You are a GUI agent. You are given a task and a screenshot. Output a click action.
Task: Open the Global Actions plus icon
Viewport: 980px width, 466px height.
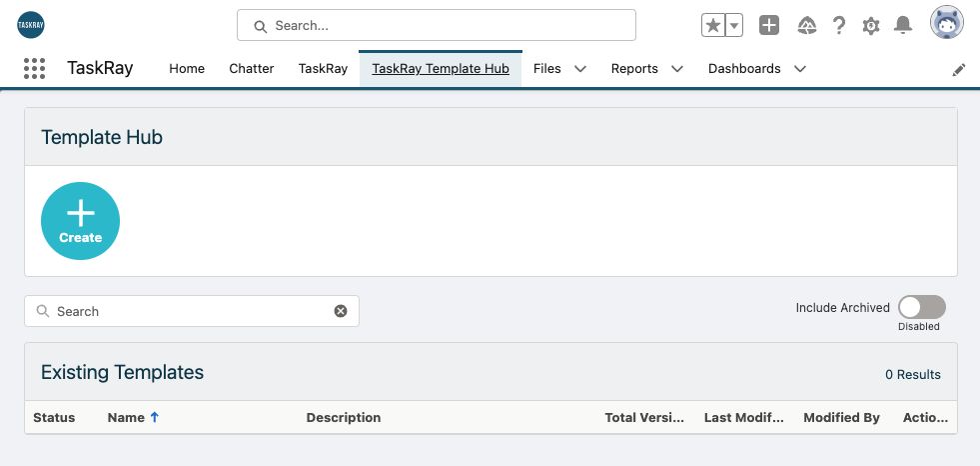point(769,26)
